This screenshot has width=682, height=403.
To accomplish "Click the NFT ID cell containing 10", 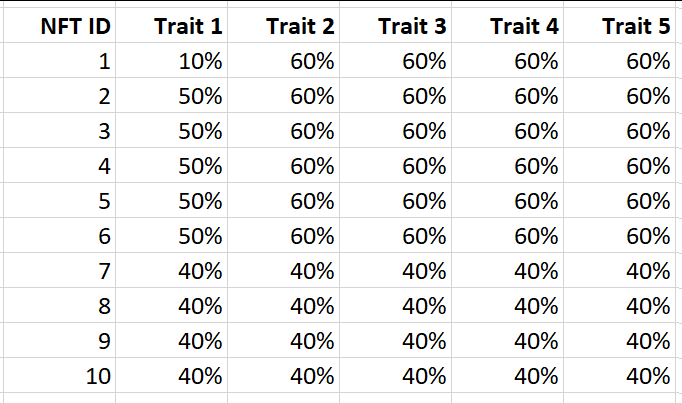I will (98, 376).
